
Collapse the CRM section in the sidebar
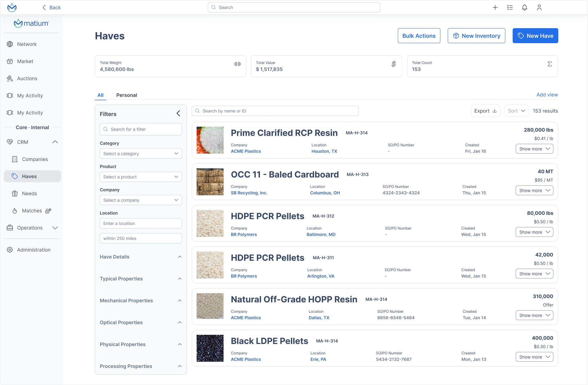tap(55, 142)
